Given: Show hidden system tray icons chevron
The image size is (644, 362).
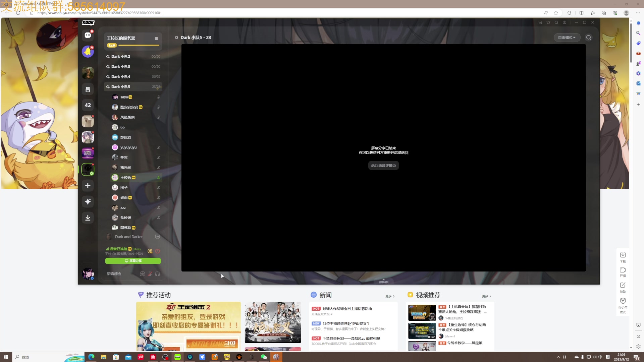Looking at the screenshot, I should tap(558, 357).
